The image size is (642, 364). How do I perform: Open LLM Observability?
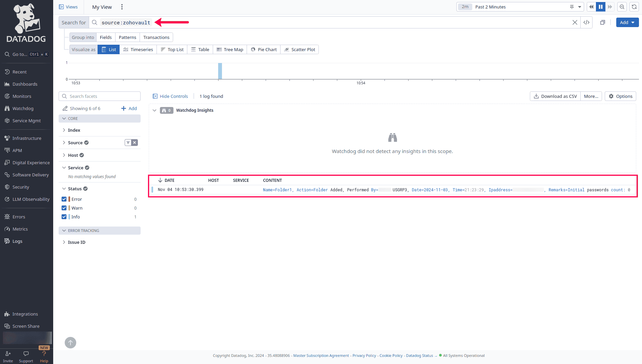pos(31,199)
